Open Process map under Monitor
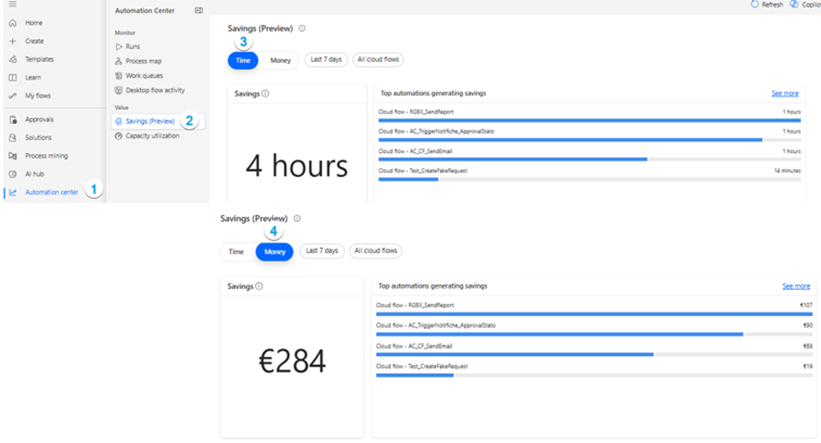The height and width of the screenshot is (443, 821). [143, 61]
